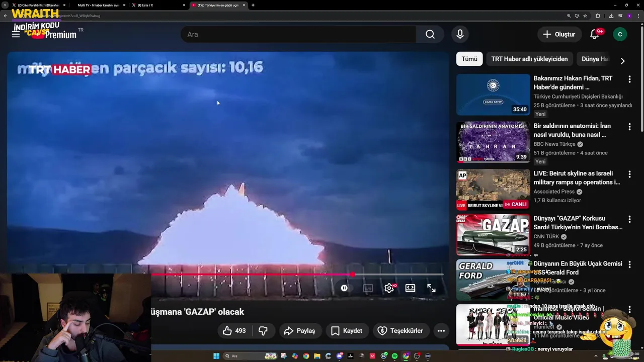Click the YouTube Premium logo

[x=54, y=34]
